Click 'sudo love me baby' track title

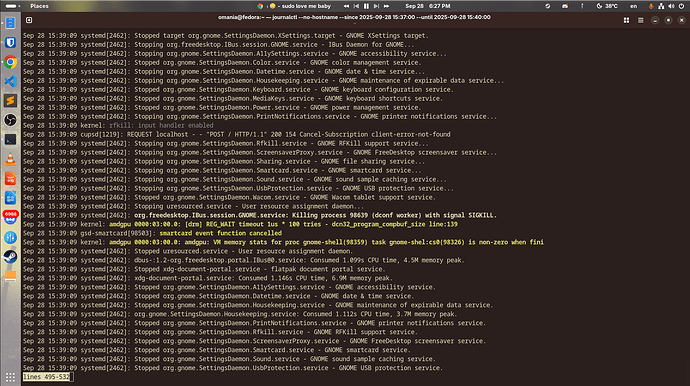pos(306,6)
